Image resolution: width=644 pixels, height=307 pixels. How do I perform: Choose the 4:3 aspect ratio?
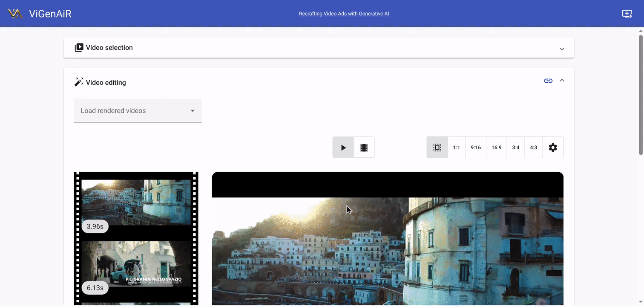(x=534, y=148)
